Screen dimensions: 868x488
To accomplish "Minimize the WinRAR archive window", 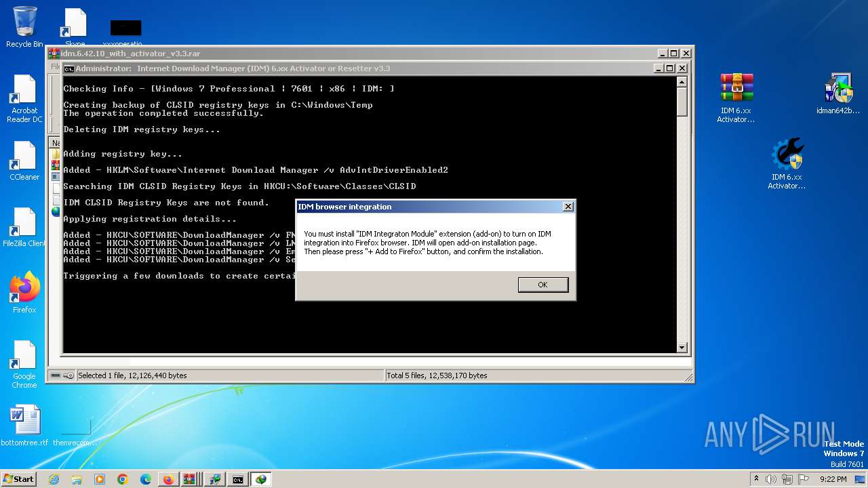I will 662,54.
